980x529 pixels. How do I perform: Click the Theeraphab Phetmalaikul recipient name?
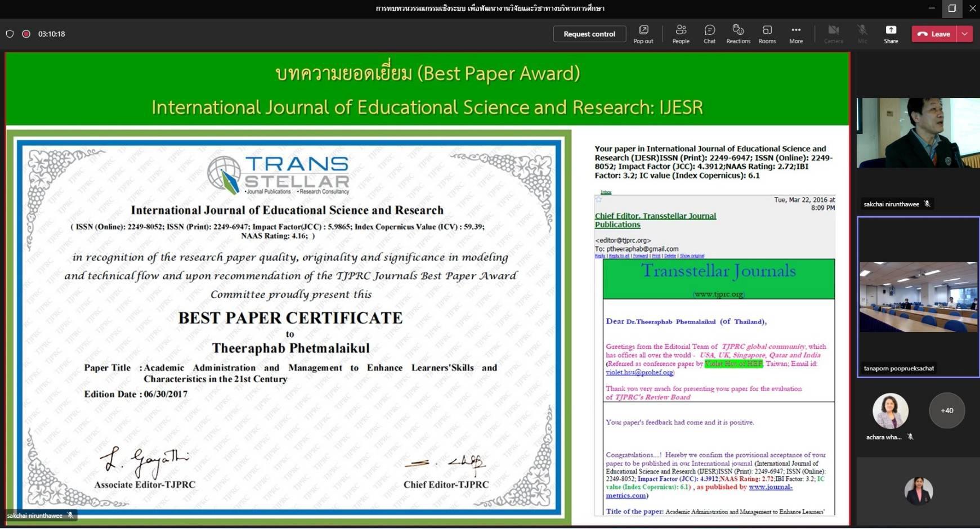tap(290, 348)
